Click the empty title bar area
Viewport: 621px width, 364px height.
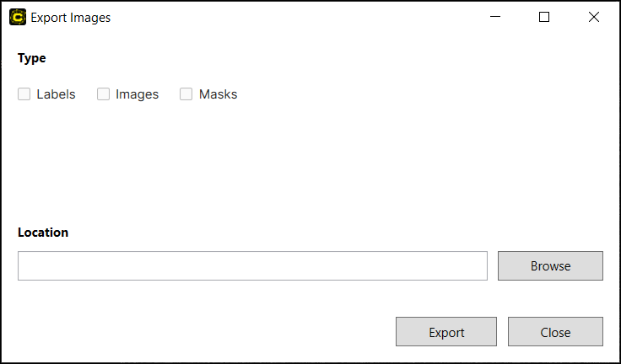tap(295, 17)
